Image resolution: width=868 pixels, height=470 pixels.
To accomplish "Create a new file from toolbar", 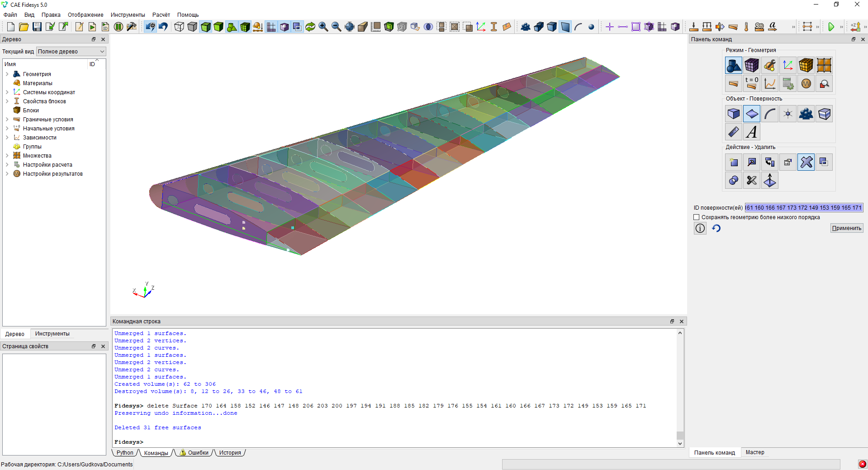I will (11, 27).
